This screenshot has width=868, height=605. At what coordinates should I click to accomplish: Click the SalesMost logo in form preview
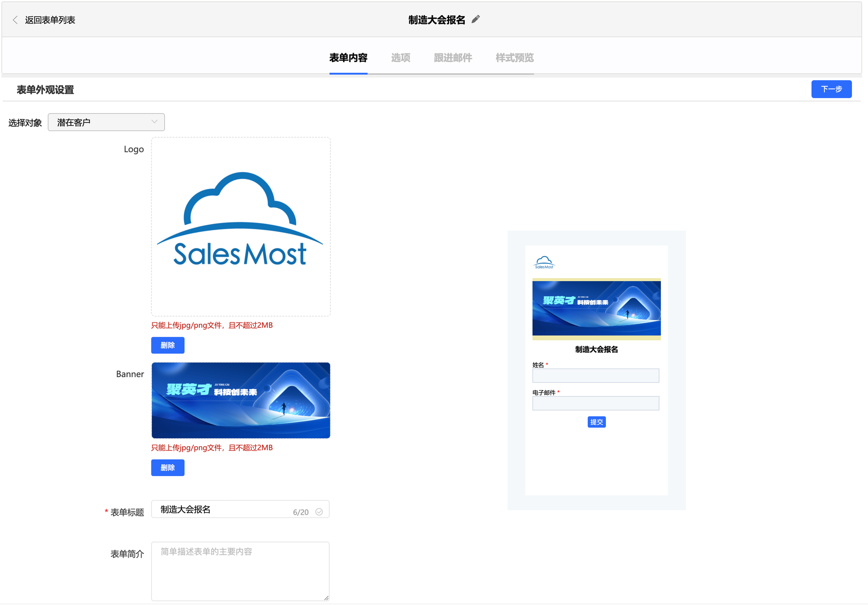pos(544,262)
